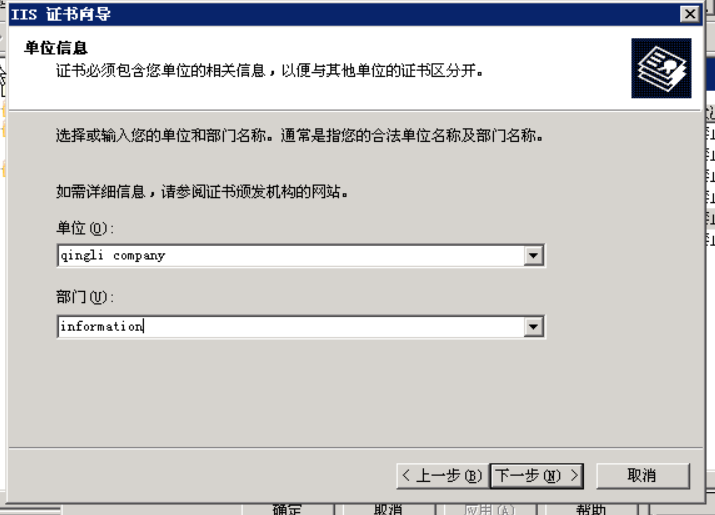This screenshot has height=515, width=715.
Task: Close the IIS 证书向导 dialog
Action: [690, 14]
